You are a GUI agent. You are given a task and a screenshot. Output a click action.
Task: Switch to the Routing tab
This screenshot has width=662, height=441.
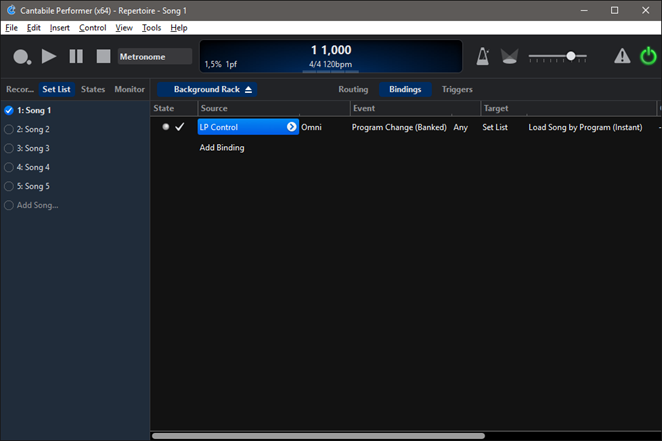point(353,89)
